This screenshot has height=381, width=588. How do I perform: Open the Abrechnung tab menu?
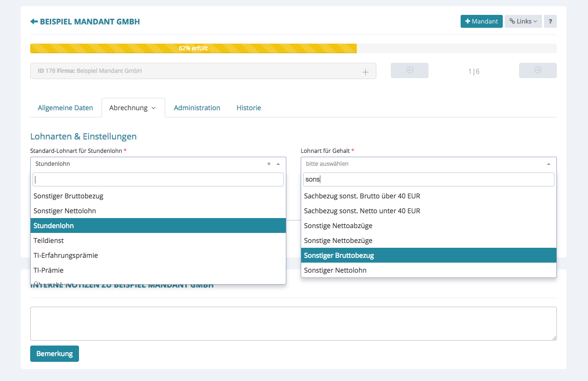pos(133,108)
